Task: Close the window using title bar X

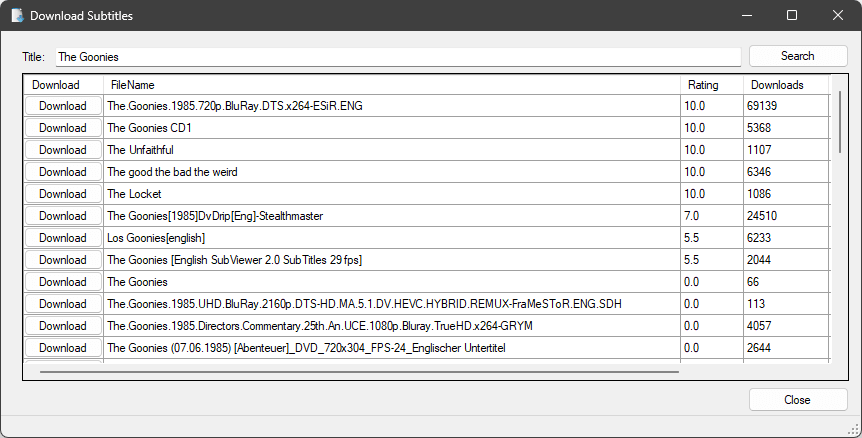Action: coord(838,15)
